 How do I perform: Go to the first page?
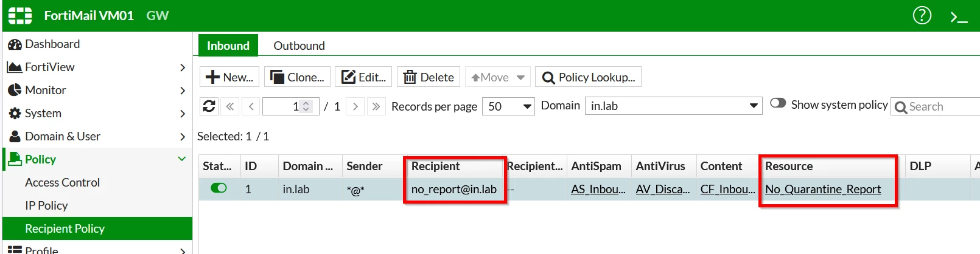pos(229,106)
